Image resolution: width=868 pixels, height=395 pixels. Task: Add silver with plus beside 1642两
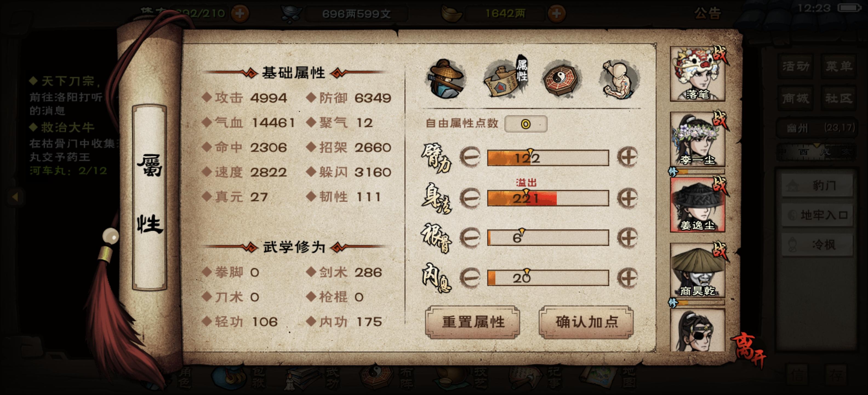coord(557,13)
